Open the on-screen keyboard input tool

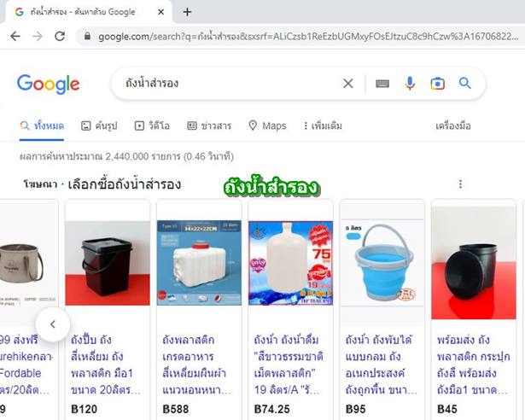[382, 84]
